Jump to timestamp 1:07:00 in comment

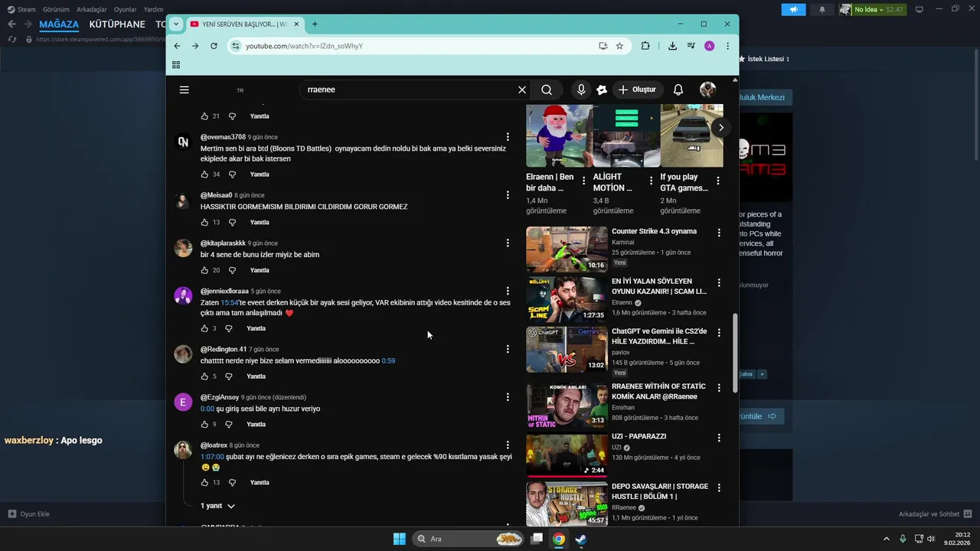point(212,457)
